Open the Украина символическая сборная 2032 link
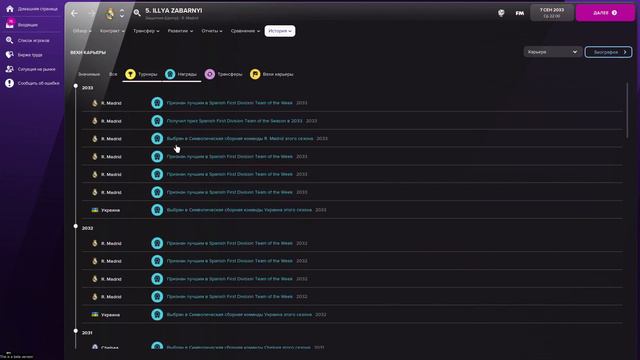Image resolution: width=640 pixels, height=360 pixels. coord(239,314)
